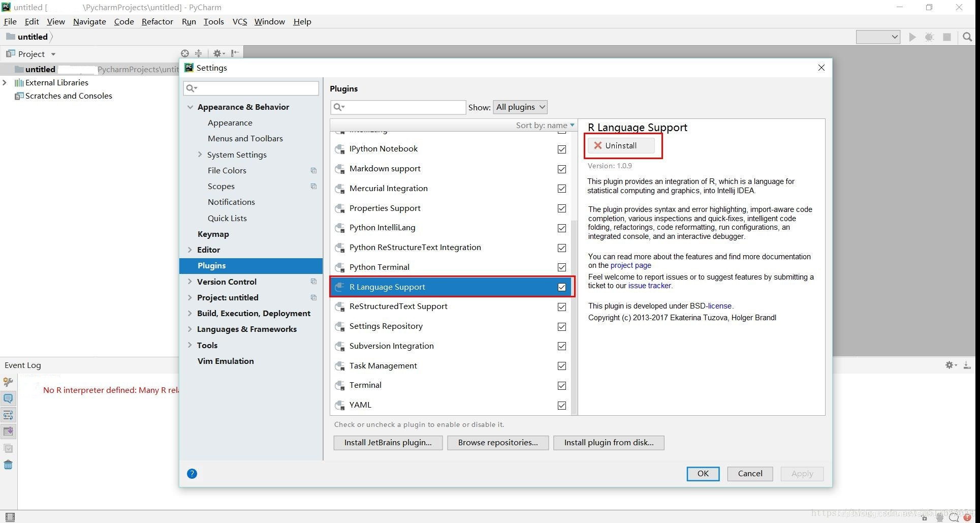Open the VCS menu

pos(240,21)
